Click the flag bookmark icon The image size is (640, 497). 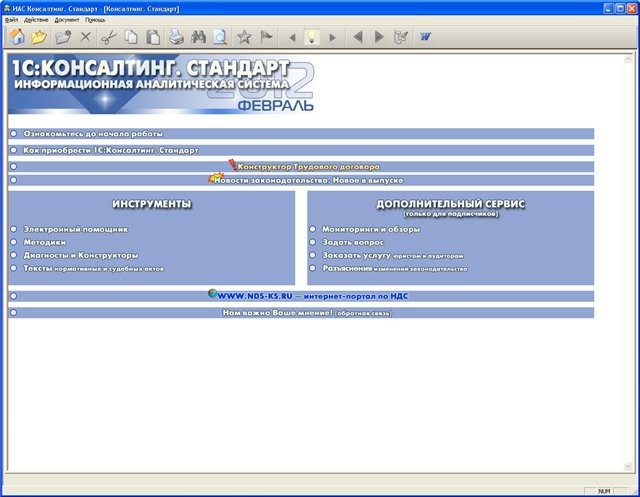tap(266, 37)
